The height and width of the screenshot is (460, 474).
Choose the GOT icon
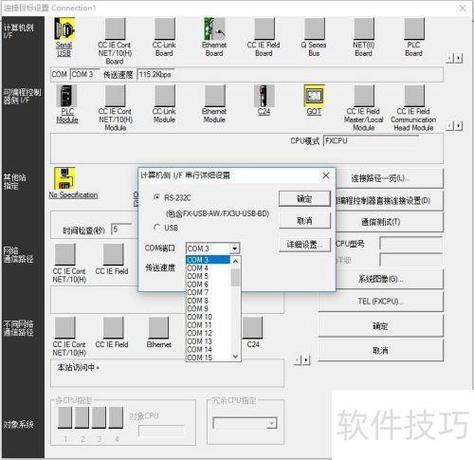314,96
